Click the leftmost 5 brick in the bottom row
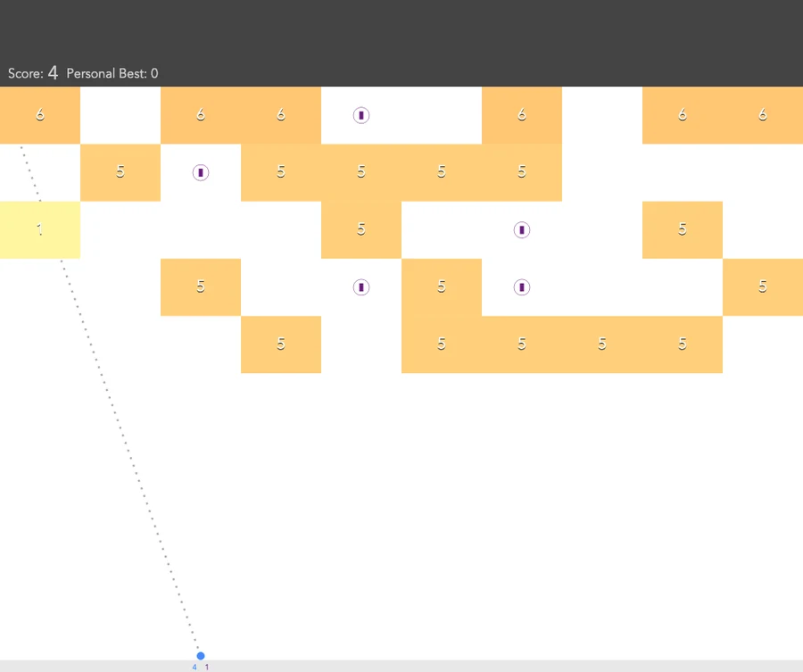 tap(281, 344)
